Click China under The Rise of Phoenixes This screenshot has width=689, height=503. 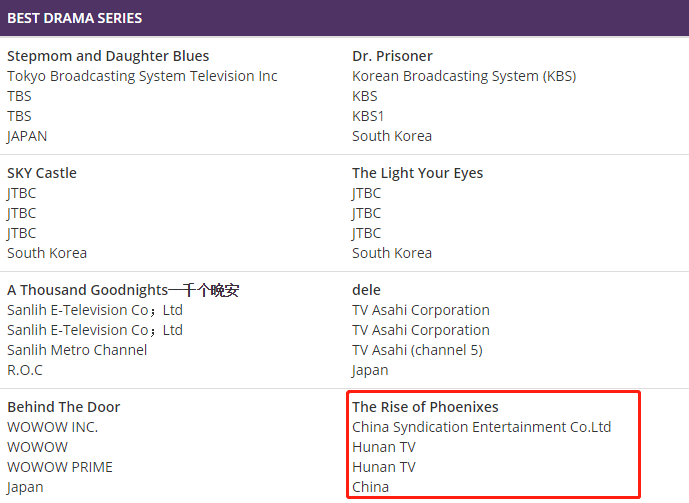[x=371, y=487]
